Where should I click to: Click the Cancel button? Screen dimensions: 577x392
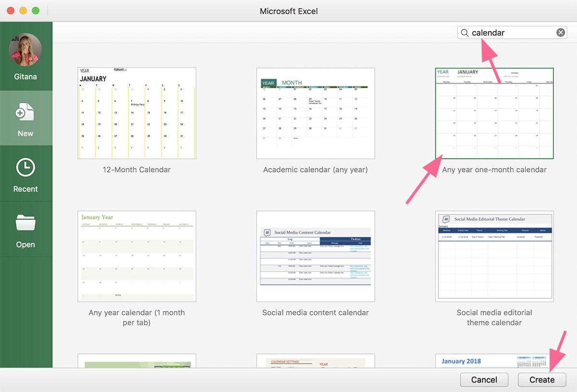pos(484,380)
